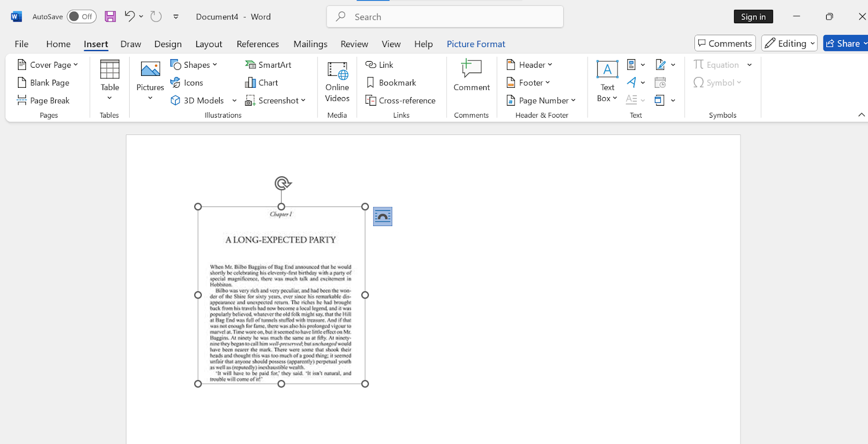Screen dimensions: 868x444
Task: Insert Online Videos
Action: coord(337,81)
